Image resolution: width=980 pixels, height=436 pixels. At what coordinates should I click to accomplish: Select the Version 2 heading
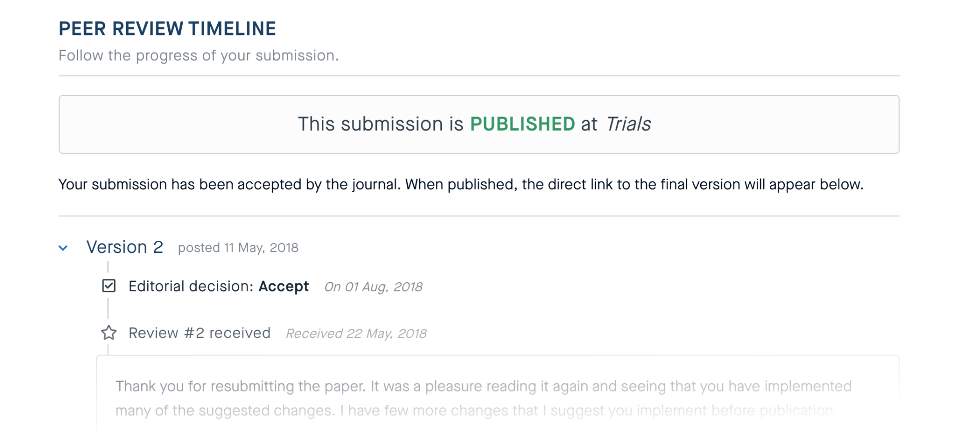125,247
